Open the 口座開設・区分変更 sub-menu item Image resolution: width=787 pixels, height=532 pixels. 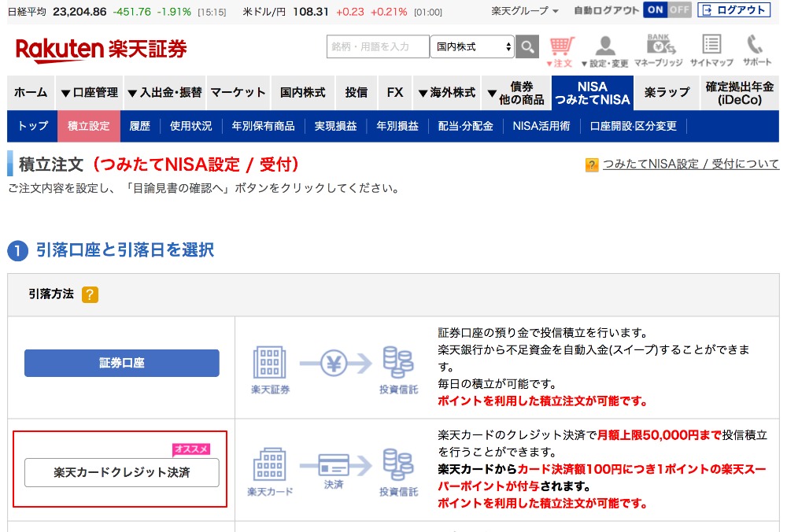[x=633, y=126]
